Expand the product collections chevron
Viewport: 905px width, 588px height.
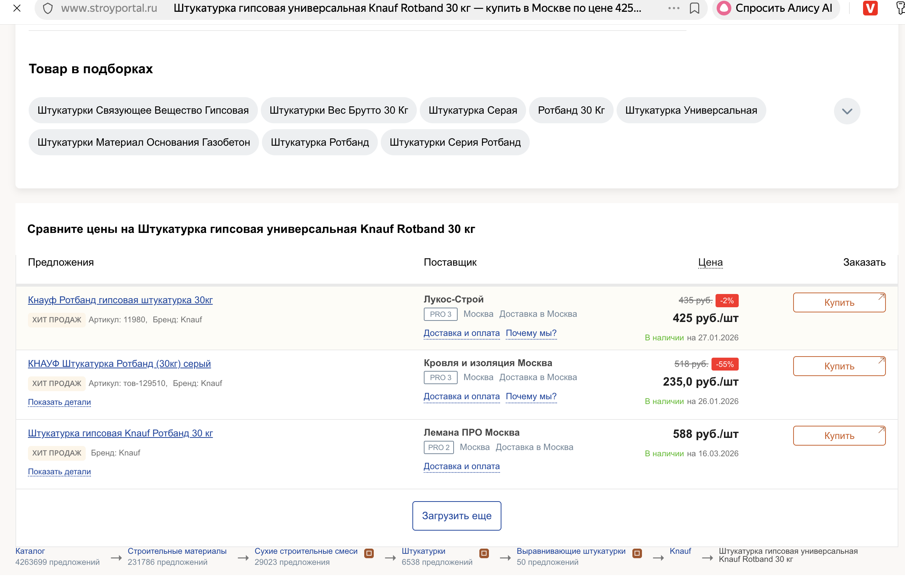(x=847, y=111)
